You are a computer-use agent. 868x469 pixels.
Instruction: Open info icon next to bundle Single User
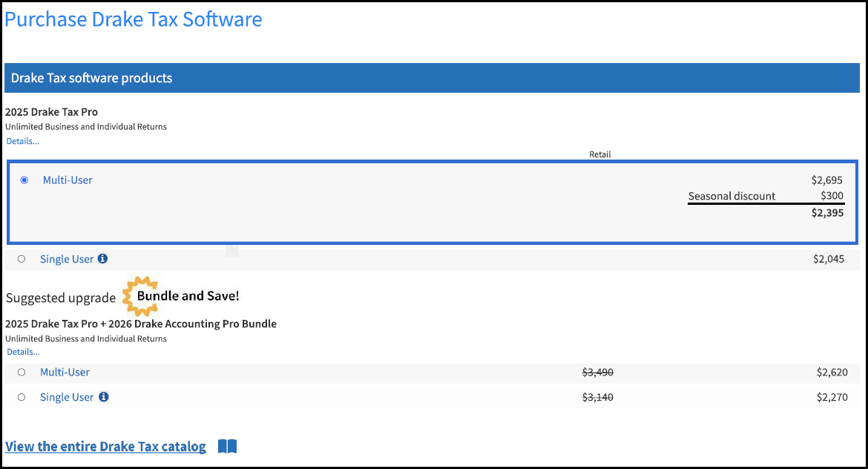pos(104,397)
